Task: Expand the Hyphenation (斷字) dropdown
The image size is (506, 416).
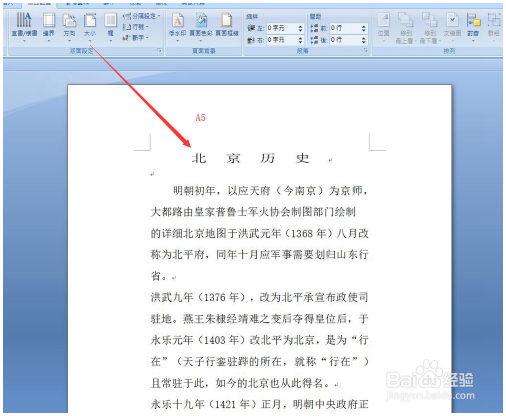Action: (136, 38)
